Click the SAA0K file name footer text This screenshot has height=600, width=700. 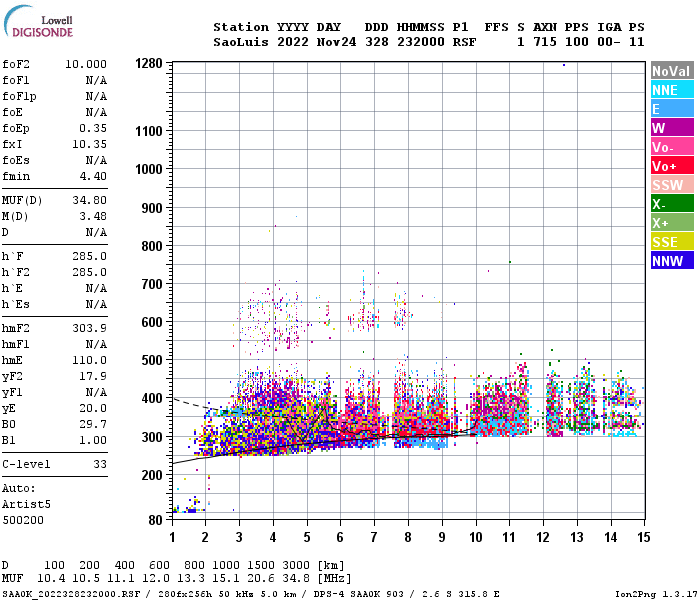click(71, 594)
